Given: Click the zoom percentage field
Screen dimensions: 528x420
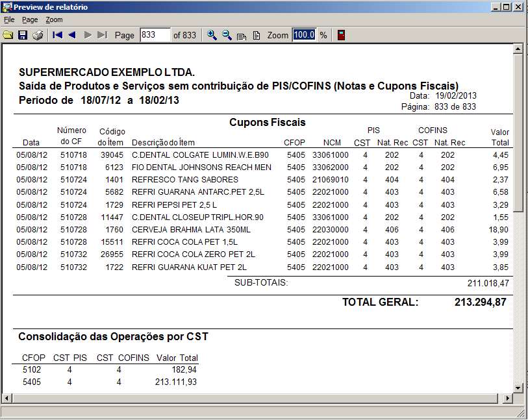Looking at the screenshot, I should click(304, 34).
